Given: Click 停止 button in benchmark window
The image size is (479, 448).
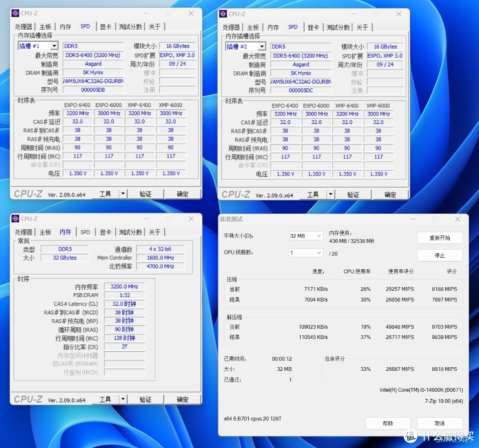Looking at the screenshot, I should (x=440, y=255).
